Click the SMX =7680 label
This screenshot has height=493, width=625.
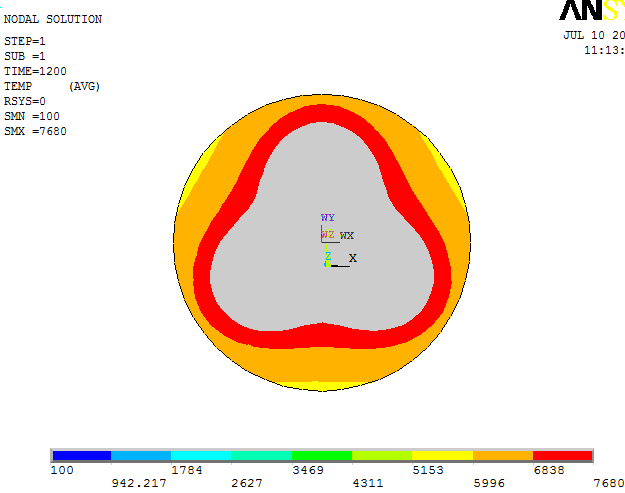[35, 131]
